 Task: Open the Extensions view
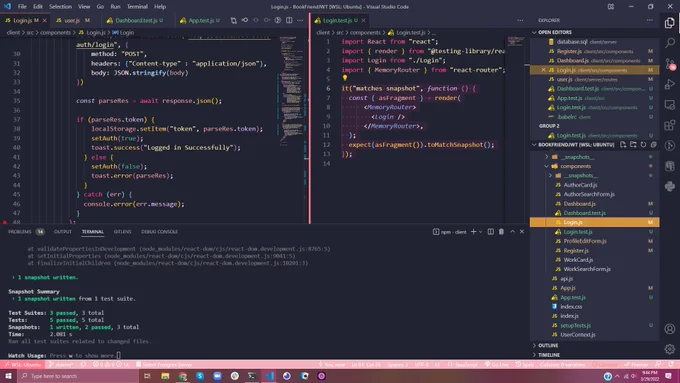[670, 125]
